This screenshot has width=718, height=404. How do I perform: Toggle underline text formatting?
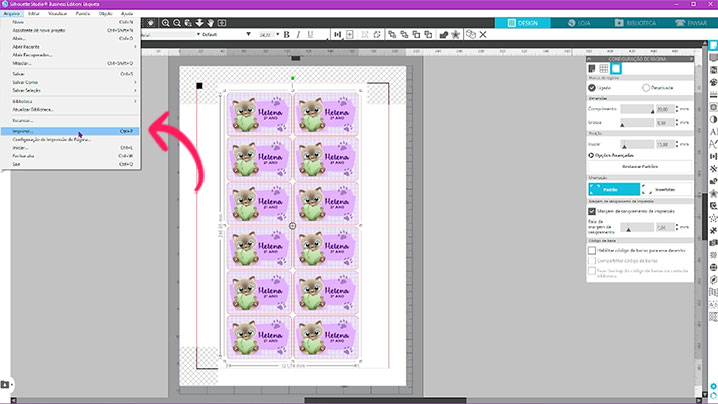point(310,34)
